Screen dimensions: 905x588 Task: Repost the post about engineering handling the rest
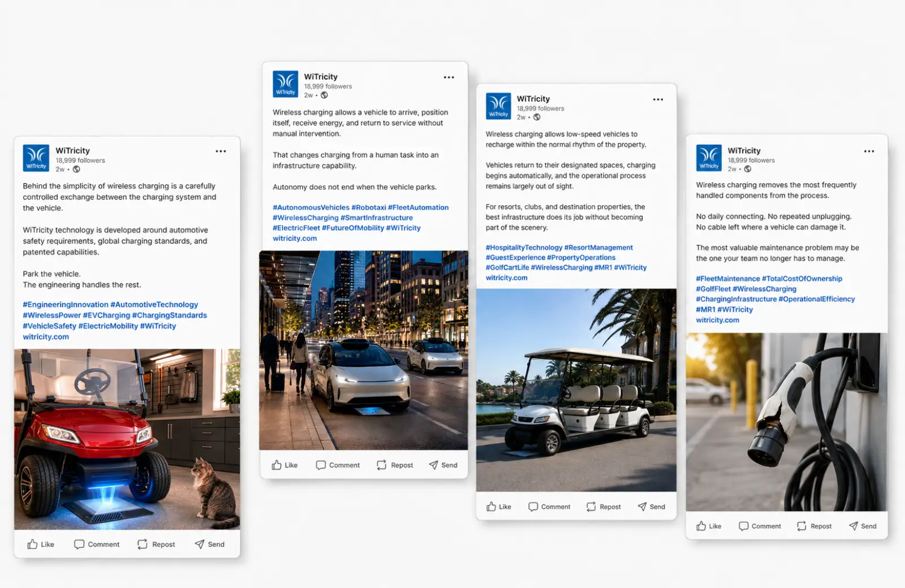coord(156,544)
